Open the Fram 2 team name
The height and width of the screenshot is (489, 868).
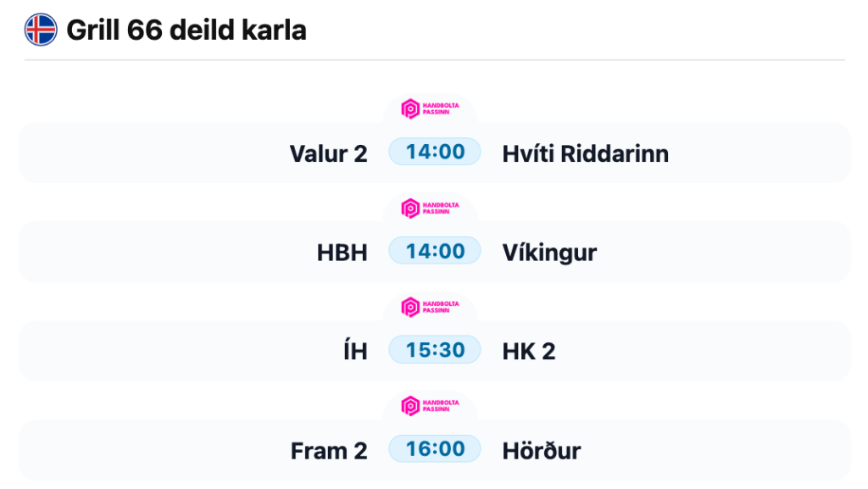coord(329,451)
